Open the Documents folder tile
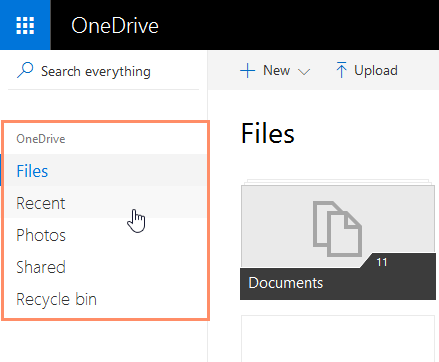This screenshot has width=439, height=362. [338, 239]
